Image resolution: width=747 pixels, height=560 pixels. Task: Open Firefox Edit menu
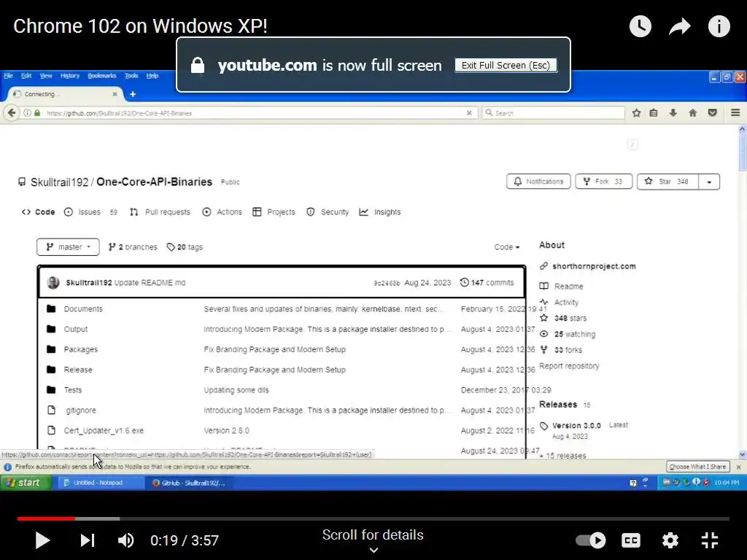click(x=26, y=76)
